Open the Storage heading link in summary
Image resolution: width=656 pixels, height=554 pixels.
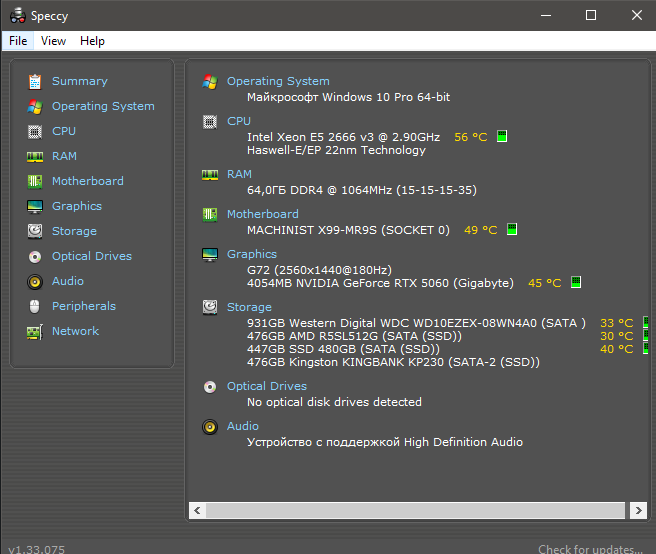(249, 307)
